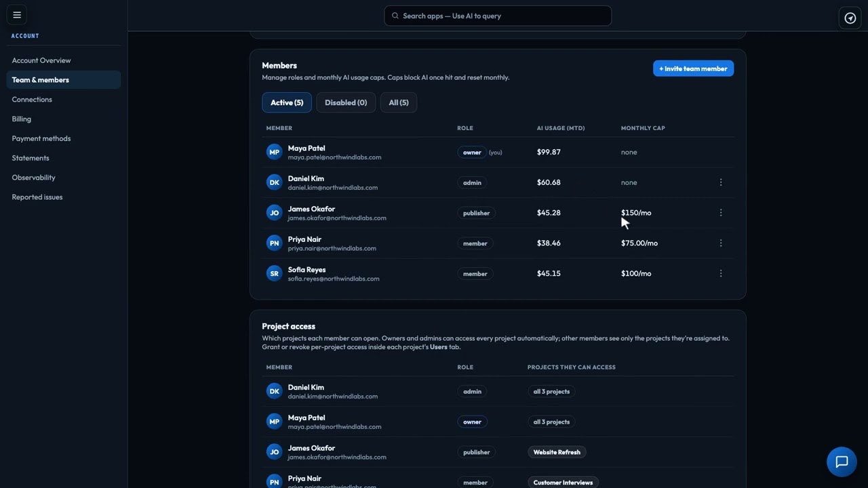Click James Okafor's JO avatar in Members

pos(274,213)
